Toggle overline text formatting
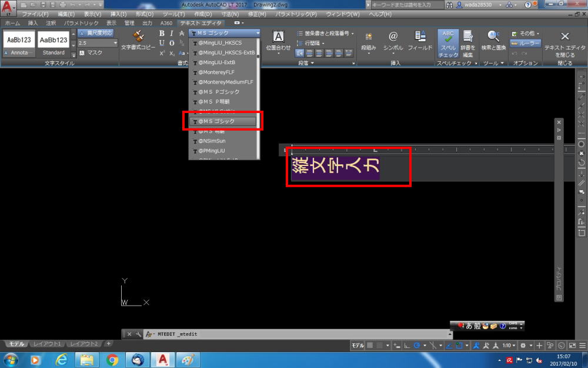The width and height of the screenshot is (588, 368). (171, 43)
